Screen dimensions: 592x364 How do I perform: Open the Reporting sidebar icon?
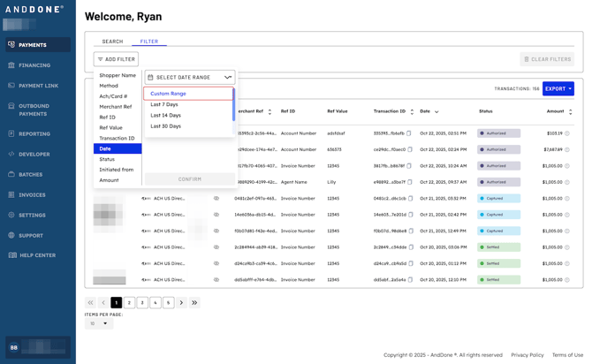coord(11,134)
